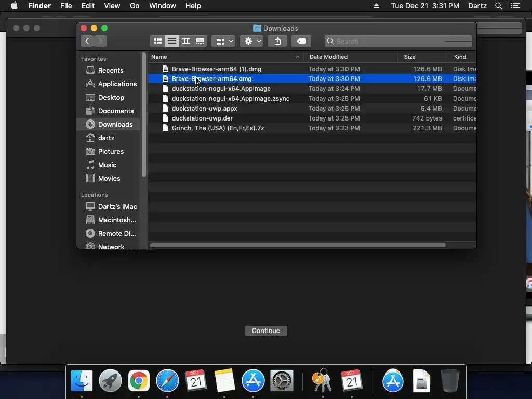Sort by the Kind column header
Screen dimensions: 532x399
(x=462, y=57)
